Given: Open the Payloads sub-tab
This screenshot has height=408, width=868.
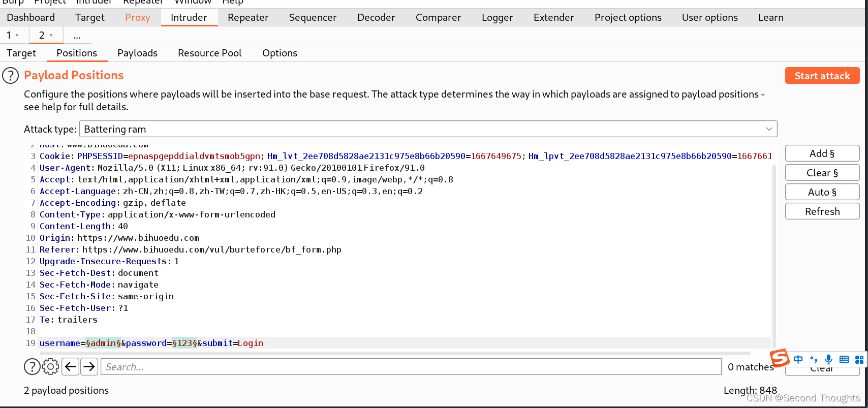Looking at the screenshot, I should click(137, 53).
